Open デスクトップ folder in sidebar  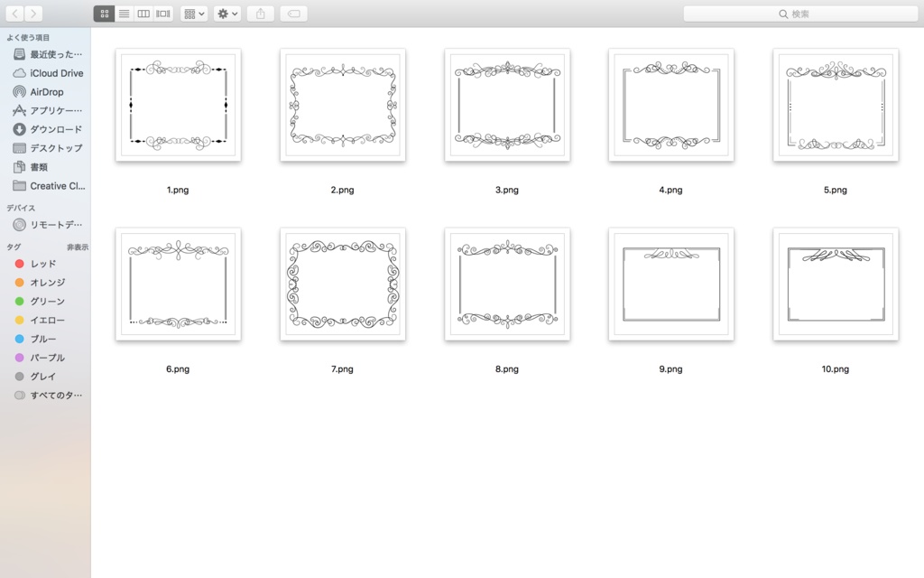[x=47, y=148]
